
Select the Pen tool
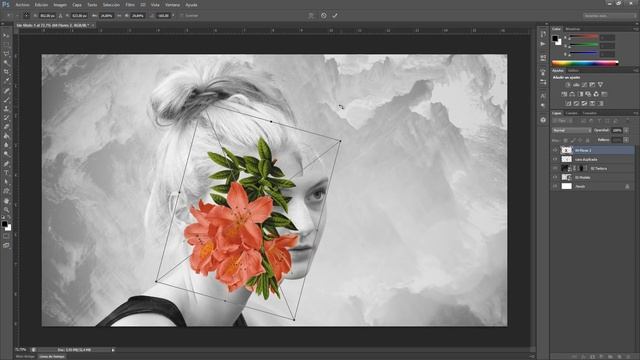point(6,164)
